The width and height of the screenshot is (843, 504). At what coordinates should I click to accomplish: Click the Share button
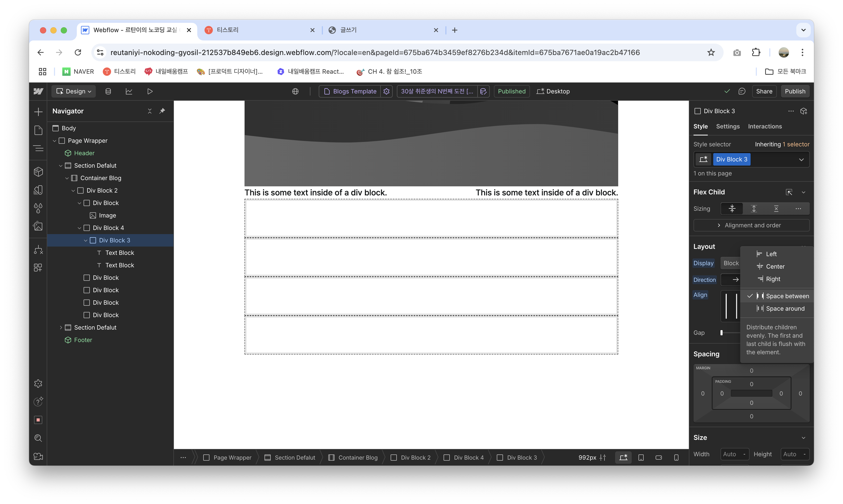click(x=764, y=91)
